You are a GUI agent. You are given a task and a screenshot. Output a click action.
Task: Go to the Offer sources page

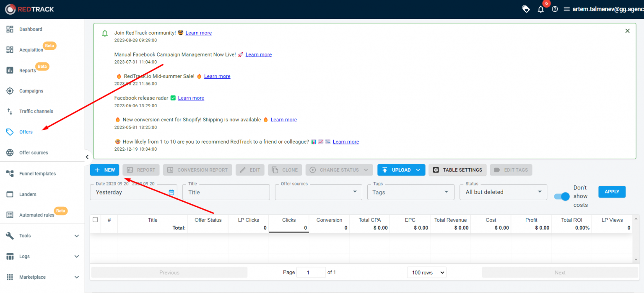(34, 152)
